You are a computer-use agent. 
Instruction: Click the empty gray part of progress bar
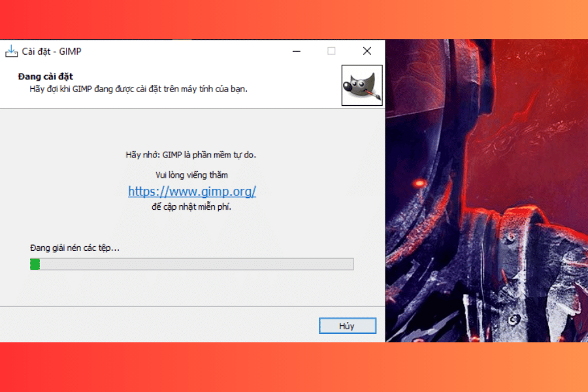point(196,264)
